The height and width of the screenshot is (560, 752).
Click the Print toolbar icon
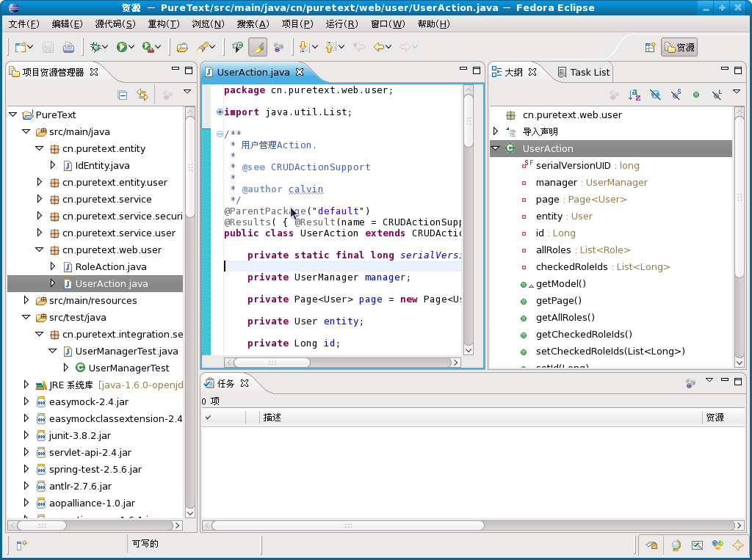tap(68, 47)
